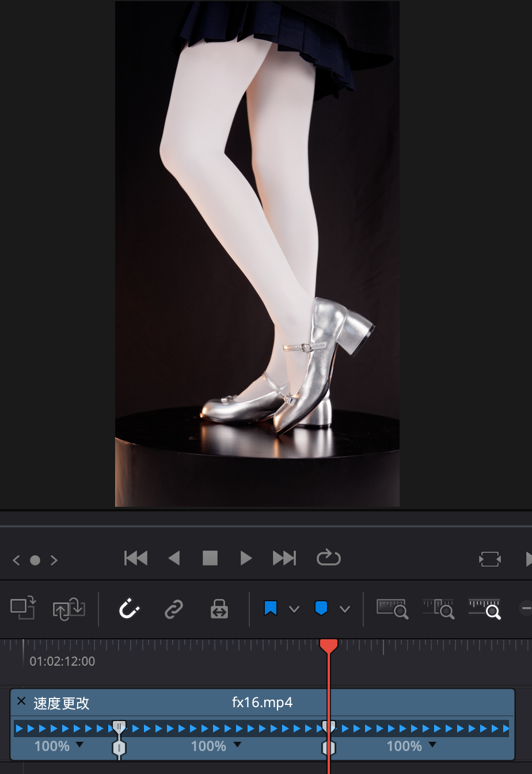Toggle loop playback

pos(329,558)
